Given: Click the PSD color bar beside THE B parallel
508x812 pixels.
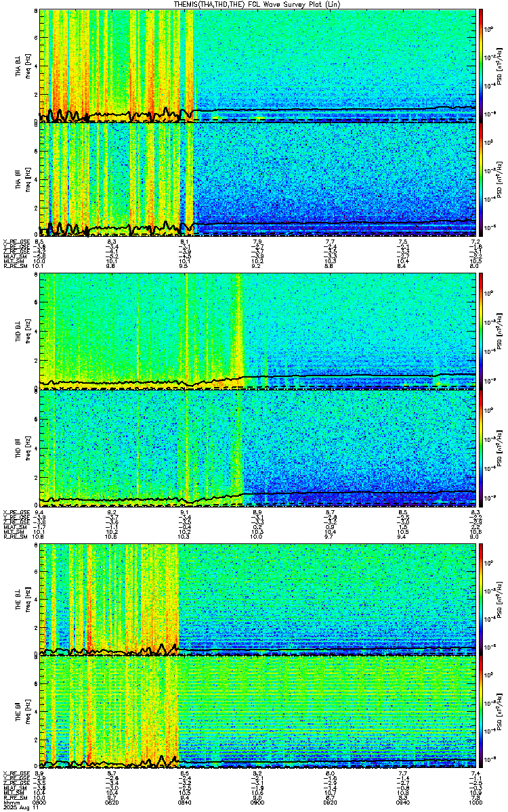Looking at the screenshot, I should click(482, 712).
